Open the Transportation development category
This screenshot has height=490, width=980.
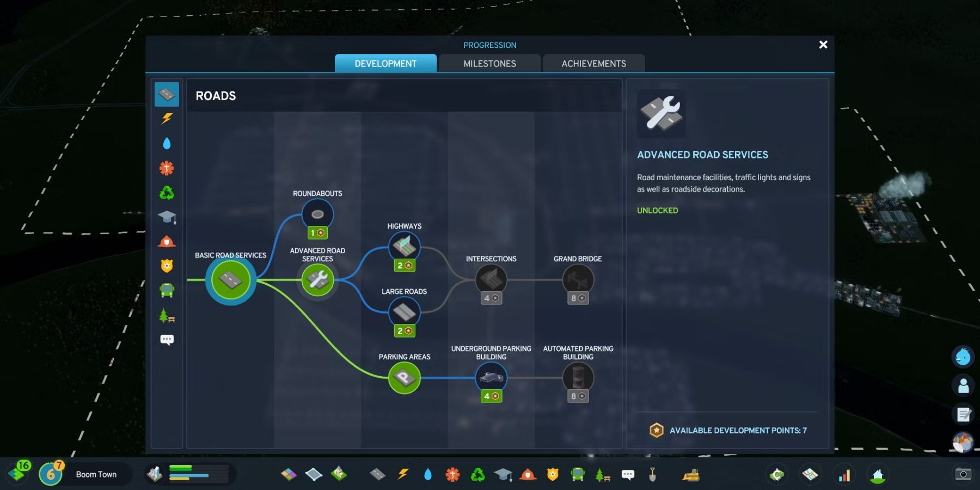[x=168, y=290]
